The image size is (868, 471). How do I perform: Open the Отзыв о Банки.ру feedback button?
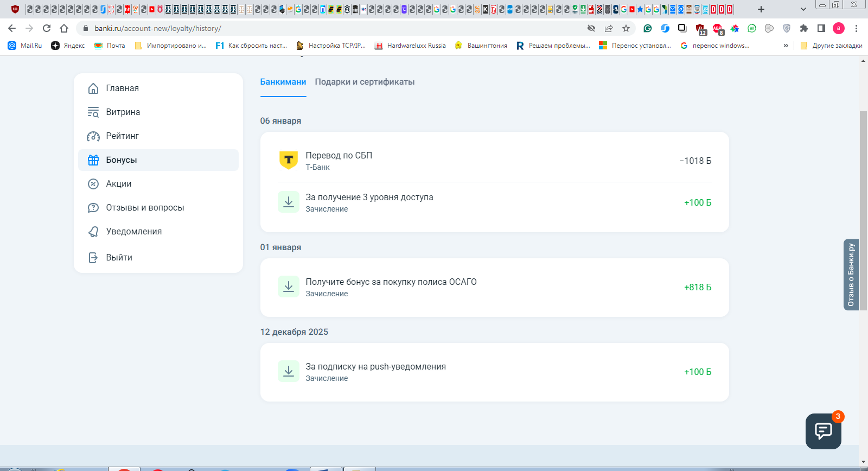pyautogui.click(x=851, y=275)
